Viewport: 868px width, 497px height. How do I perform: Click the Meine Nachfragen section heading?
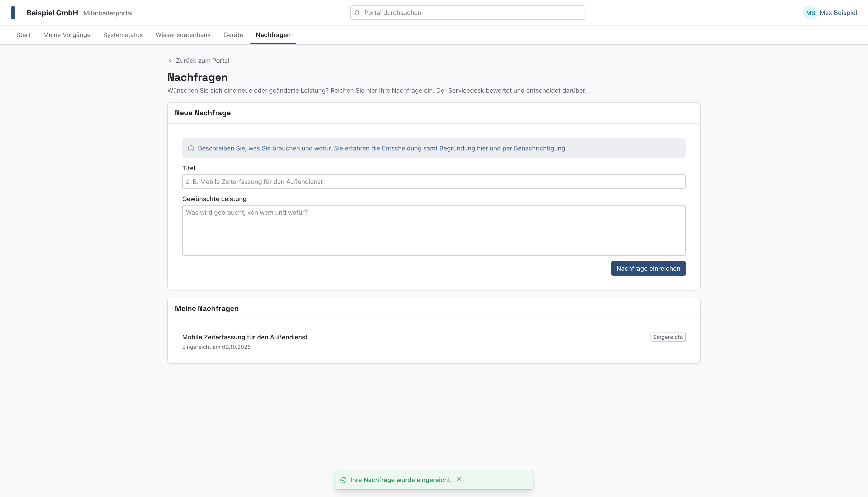point(207,309)
